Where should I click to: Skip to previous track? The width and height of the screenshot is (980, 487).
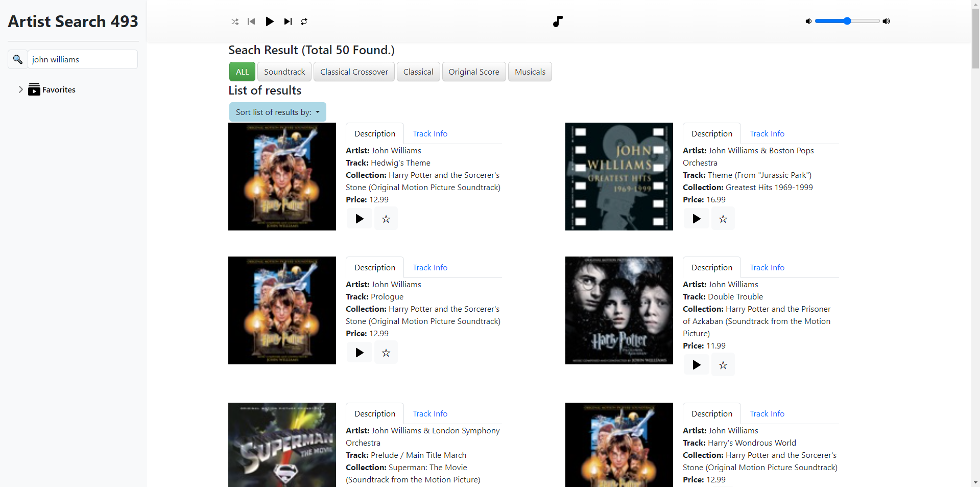pyautogui.click(x=251, y=21)
